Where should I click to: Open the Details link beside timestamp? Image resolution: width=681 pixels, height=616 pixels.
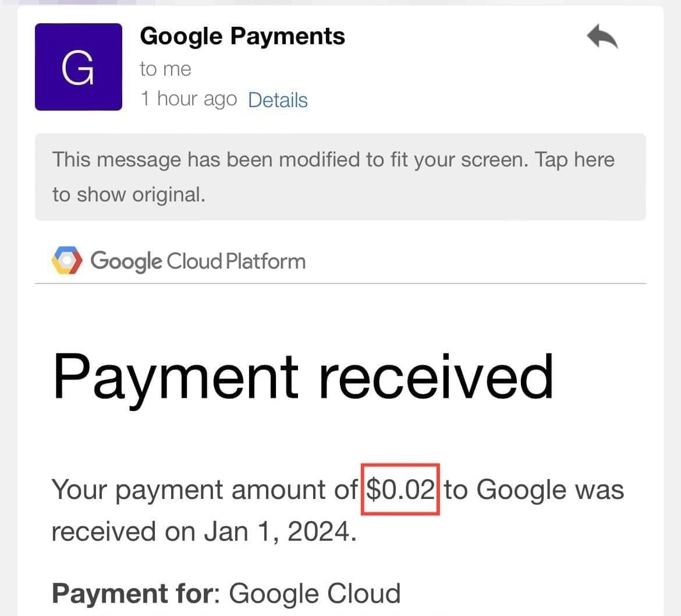coord(278,100)
